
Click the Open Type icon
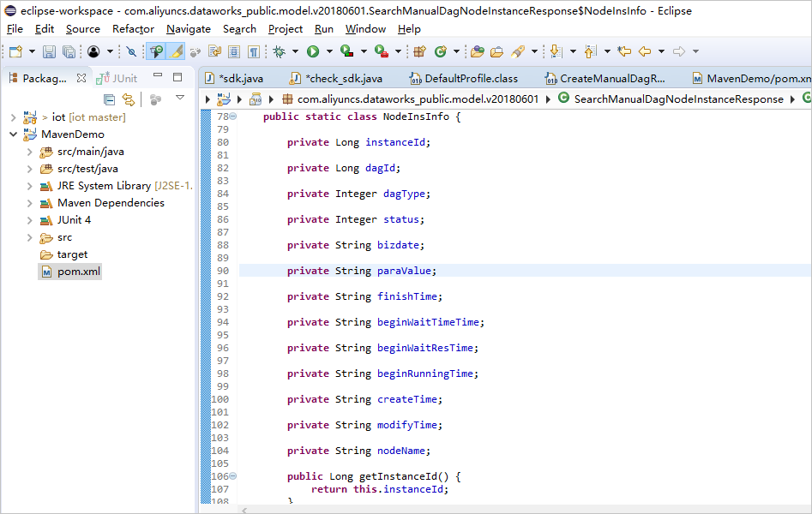pyautogui.click(x=478, y=51)
